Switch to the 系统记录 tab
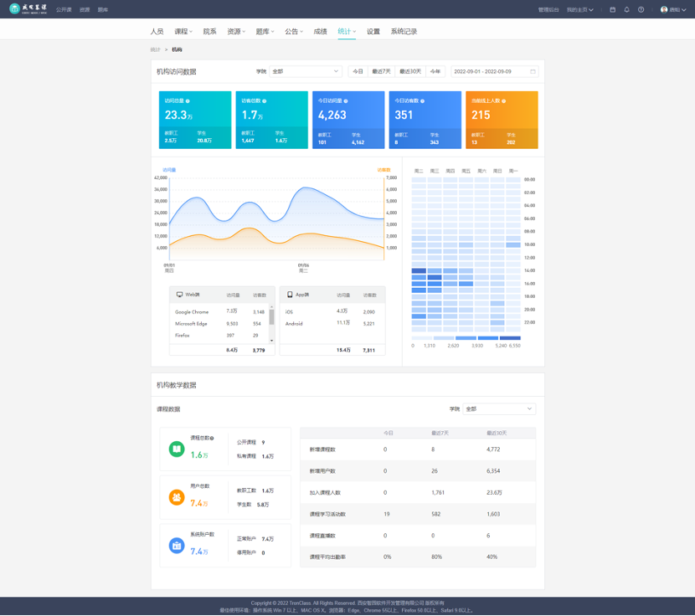The width and height of the screenshot is (695, 616). point(404,32)
